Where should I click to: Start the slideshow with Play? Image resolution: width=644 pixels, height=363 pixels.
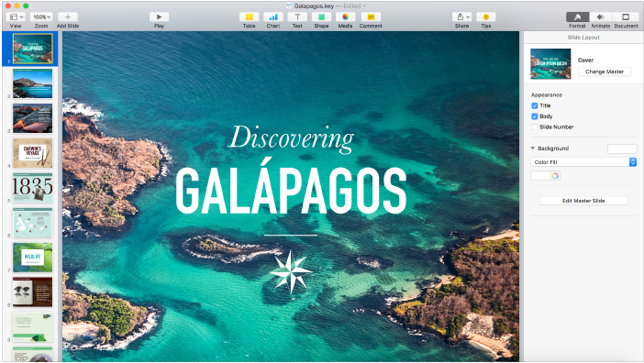click(x=159, y=16)
